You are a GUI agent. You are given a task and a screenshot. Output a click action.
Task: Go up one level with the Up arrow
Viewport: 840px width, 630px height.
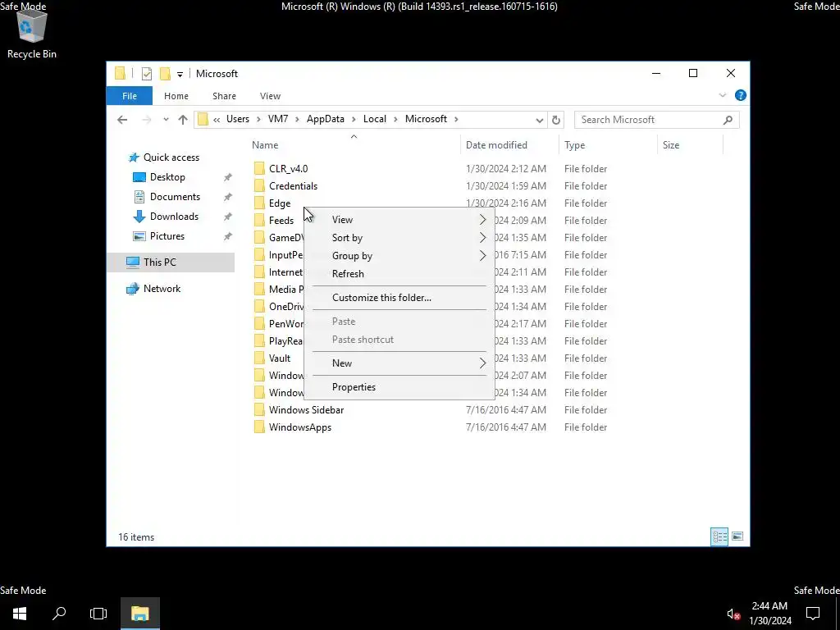coord(183,120)
